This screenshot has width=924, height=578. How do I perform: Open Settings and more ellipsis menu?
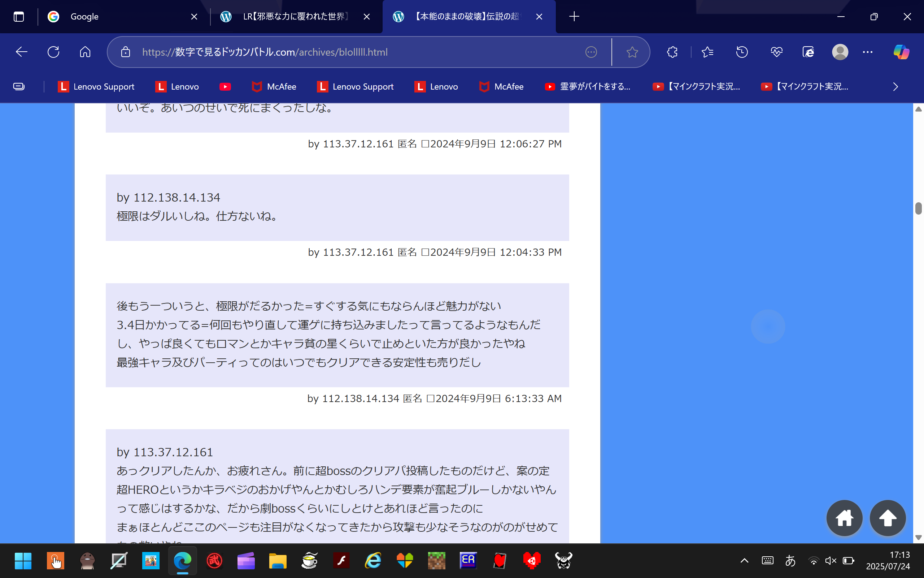click(867, 52)
